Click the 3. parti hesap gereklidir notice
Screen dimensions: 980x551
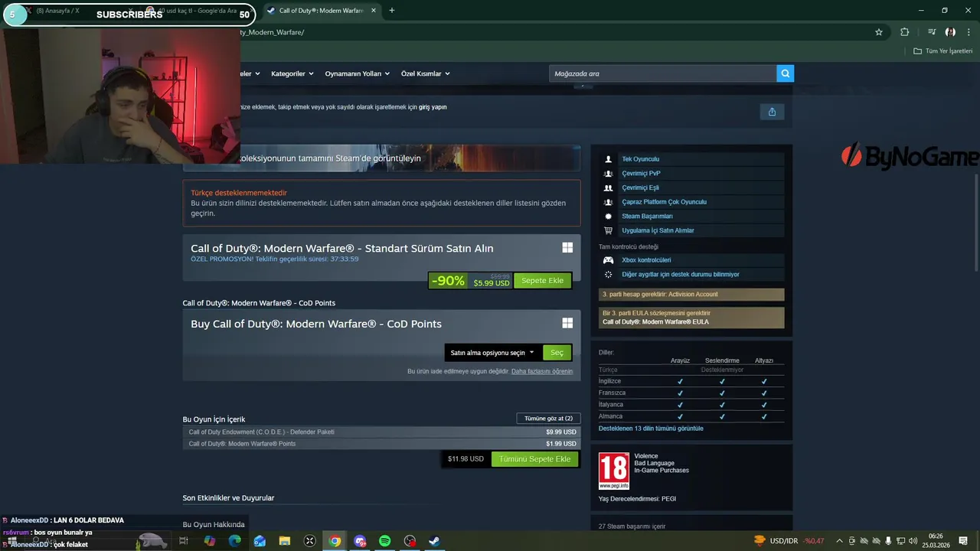691,295
